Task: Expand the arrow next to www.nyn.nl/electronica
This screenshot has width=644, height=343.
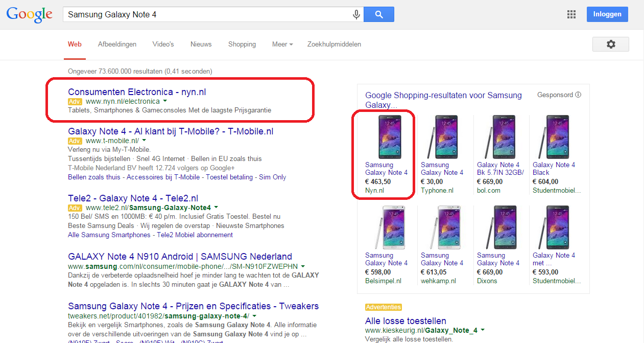Action: pos(165,102)
